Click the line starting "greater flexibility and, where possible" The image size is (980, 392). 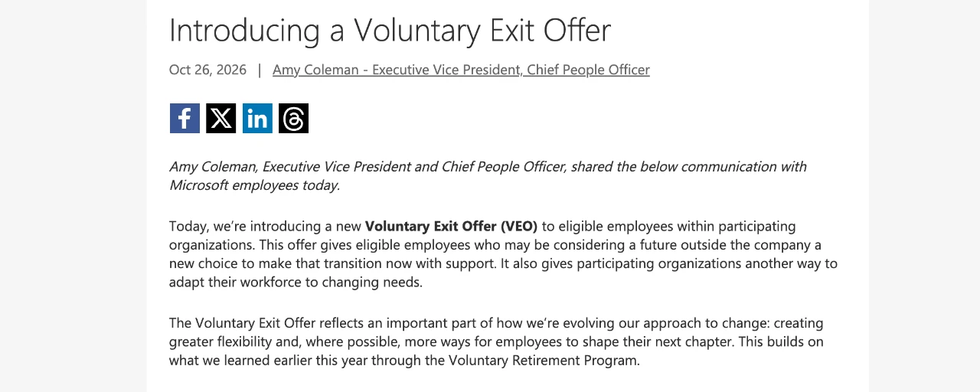click(496, 341)
